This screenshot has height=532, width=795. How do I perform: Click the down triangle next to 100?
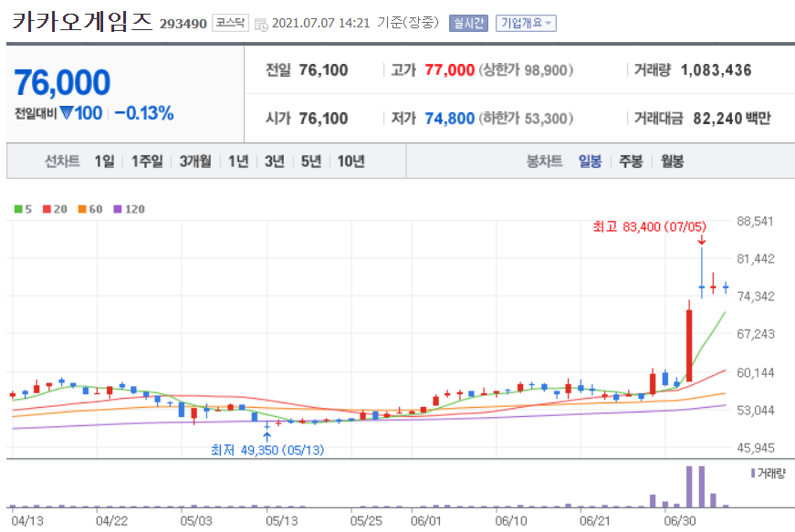[67, 112]
